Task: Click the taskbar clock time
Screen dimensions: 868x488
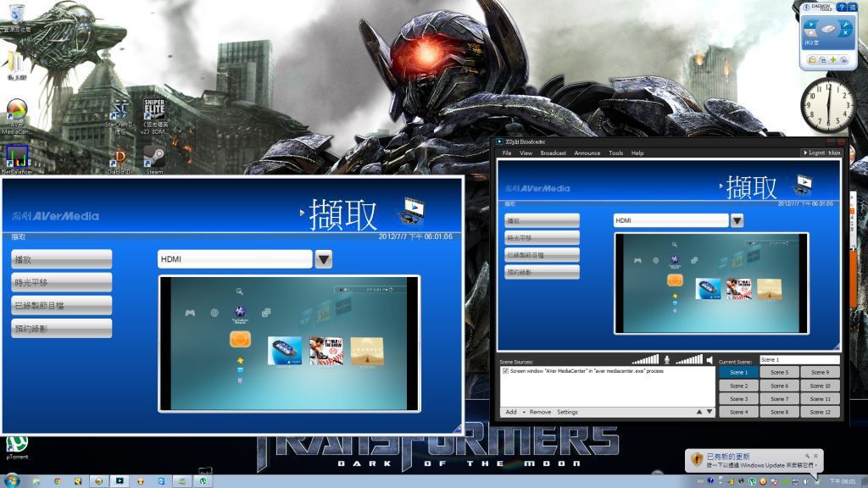Action: 842,482
